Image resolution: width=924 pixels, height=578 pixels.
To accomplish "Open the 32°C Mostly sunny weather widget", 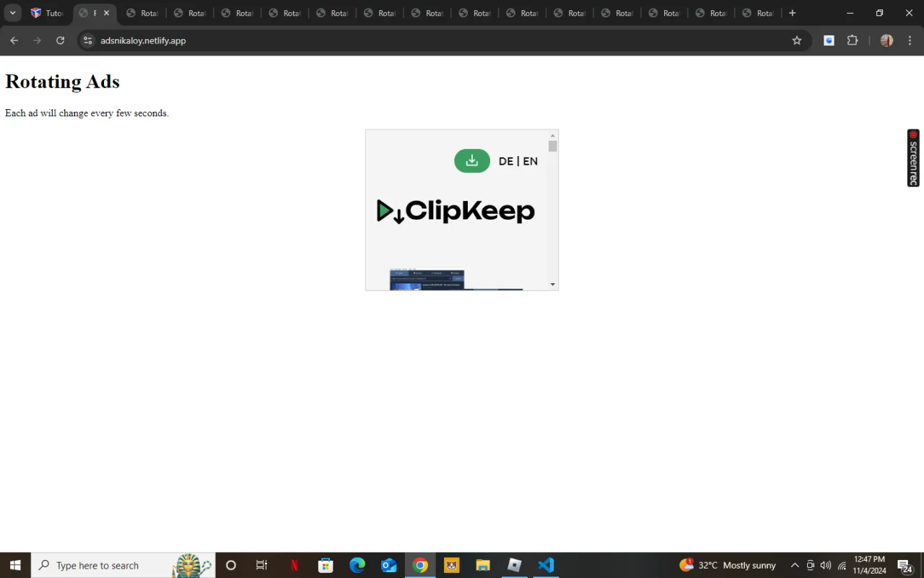I will 728,565.
